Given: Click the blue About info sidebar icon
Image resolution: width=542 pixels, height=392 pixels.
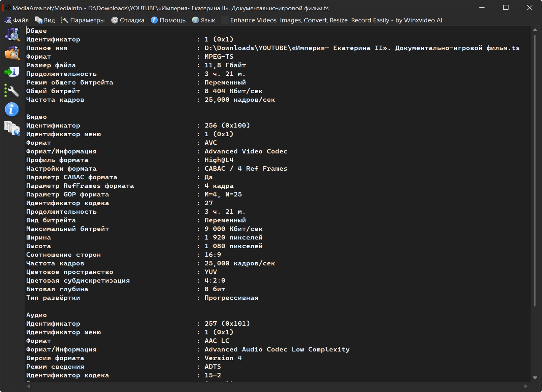Looking at the screenshot, I should tap(12, 110).
